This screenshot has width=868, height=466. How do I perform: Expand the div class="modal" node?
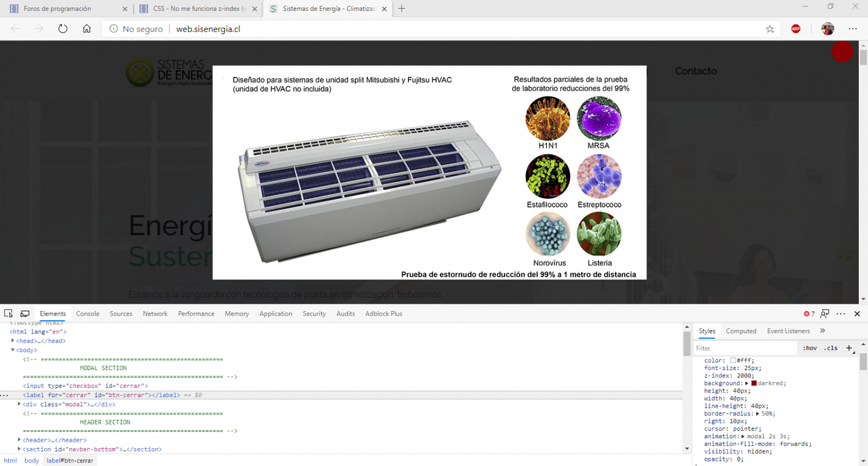20,404
